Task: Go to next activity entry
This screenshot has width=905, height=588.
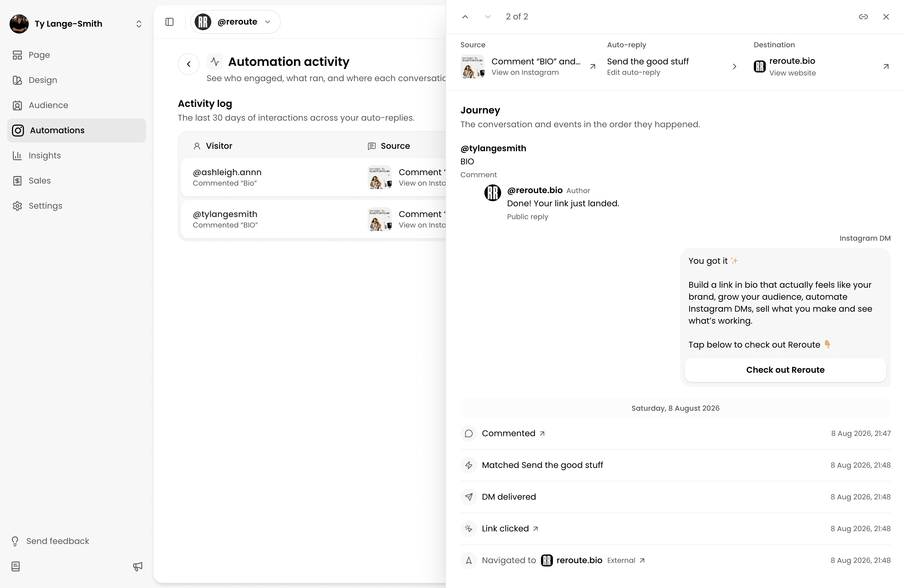Action: (488, 17)
